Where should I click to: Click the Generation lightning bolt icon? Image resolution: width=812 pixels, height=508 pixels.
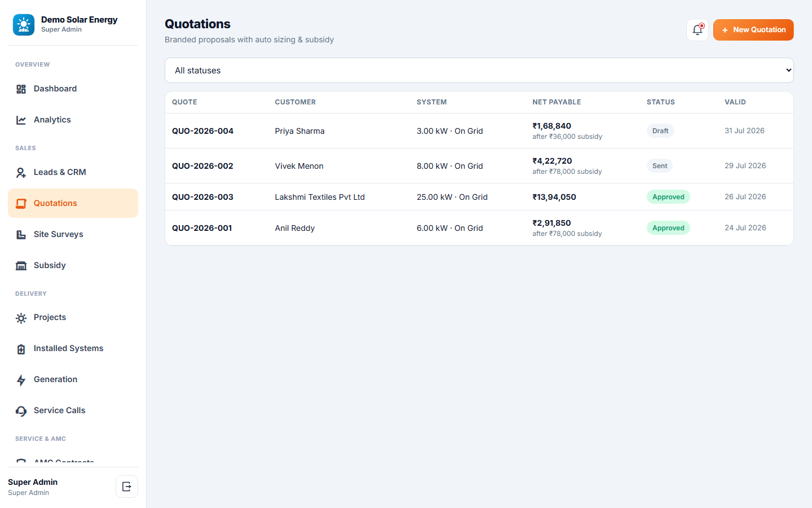coord(21,380)
